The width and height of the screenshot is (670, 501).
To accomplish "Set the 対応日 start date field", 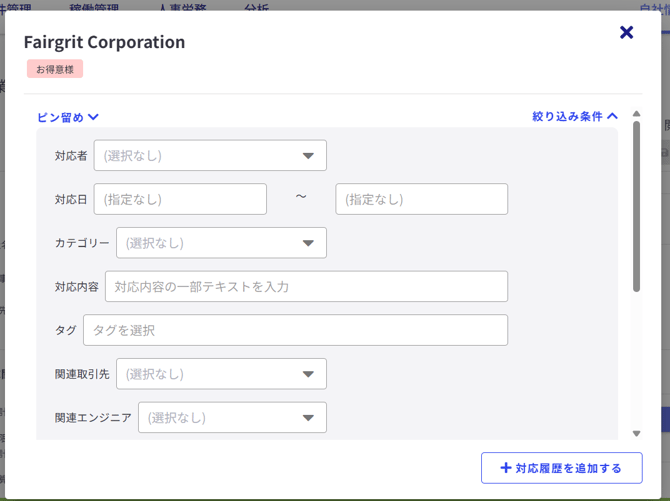I will click(x=180, y=199).
